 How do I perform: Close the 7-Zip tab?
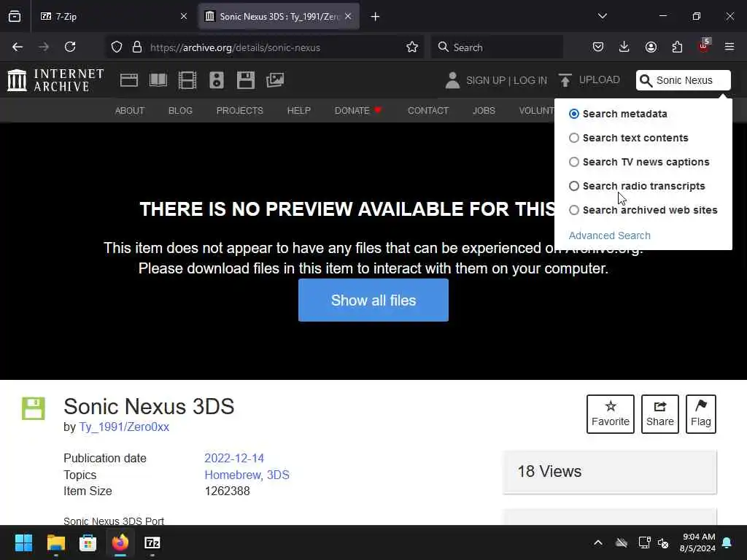(x=184, y=17)
